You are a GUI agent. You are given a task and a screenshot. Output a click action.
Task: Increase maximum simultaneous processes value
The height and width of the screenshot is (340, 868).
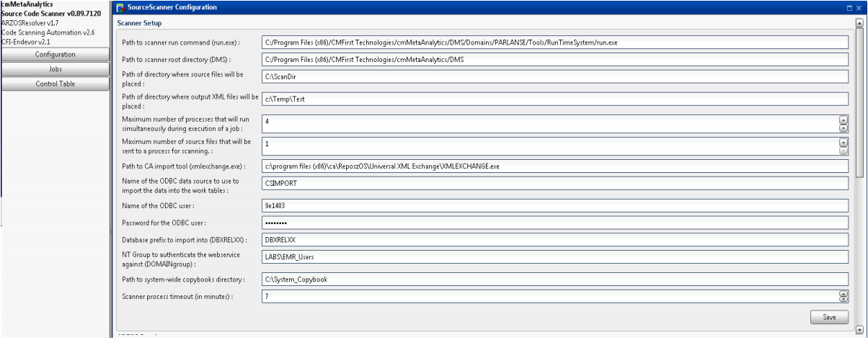pos(843,119)
